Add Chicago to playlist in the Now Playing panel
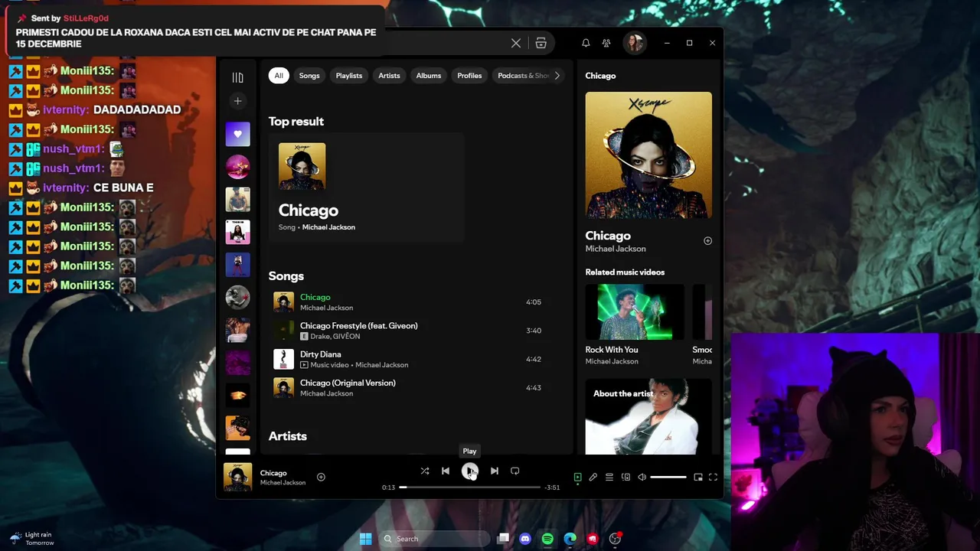 (707, 241)
